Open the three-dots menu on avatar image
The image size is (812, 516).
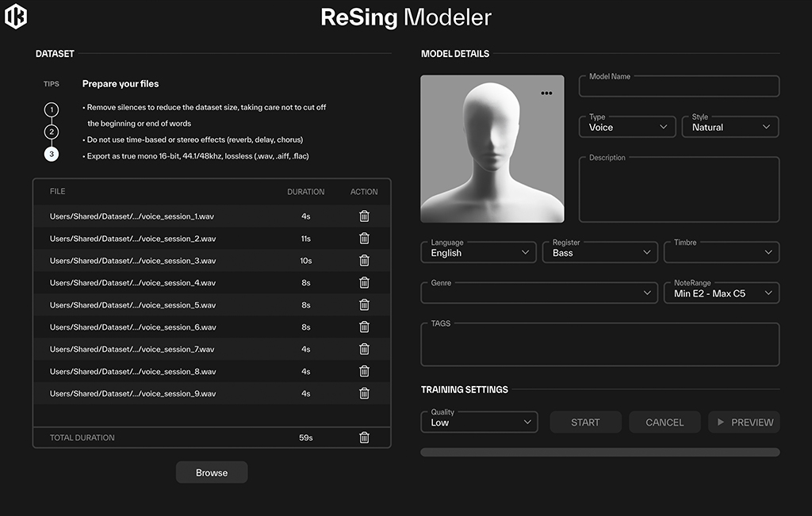click(546, 94)
